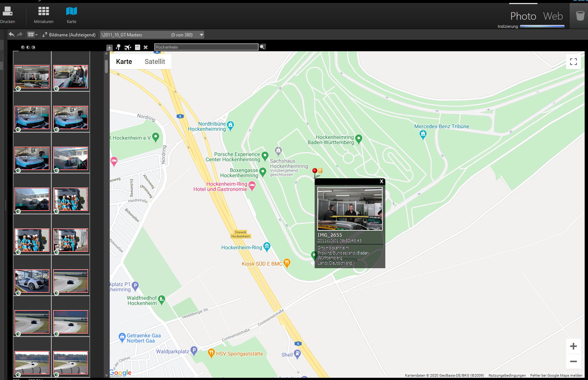
Task: Select the Kiosk SÜD E BMC marker
Action: 287,263
